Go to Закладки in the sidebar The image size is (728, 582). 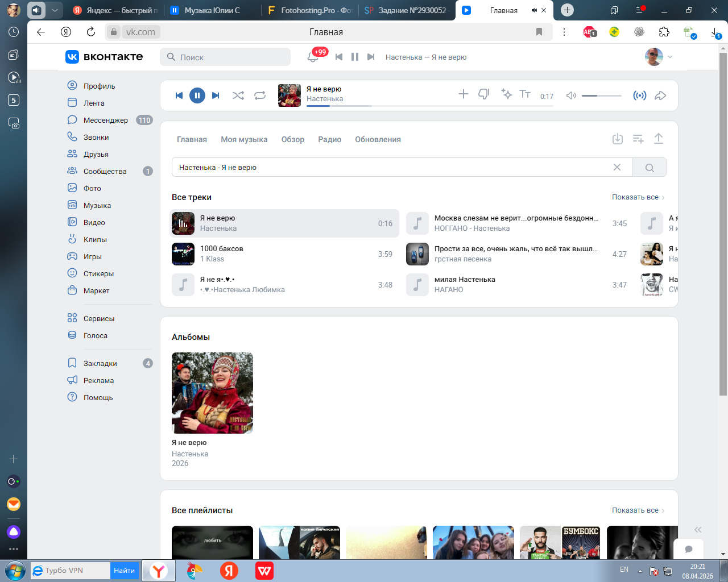(100, 363)
